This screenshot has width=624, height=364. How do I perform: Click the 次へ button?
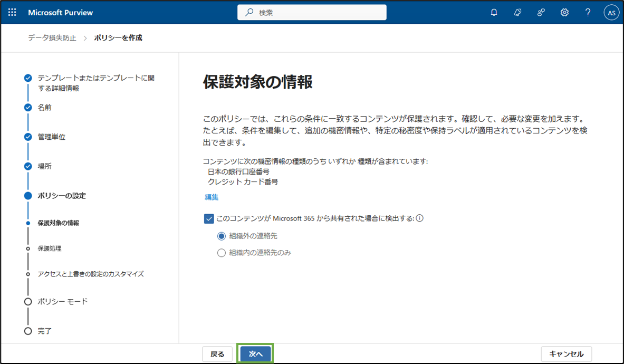point(255,354)
